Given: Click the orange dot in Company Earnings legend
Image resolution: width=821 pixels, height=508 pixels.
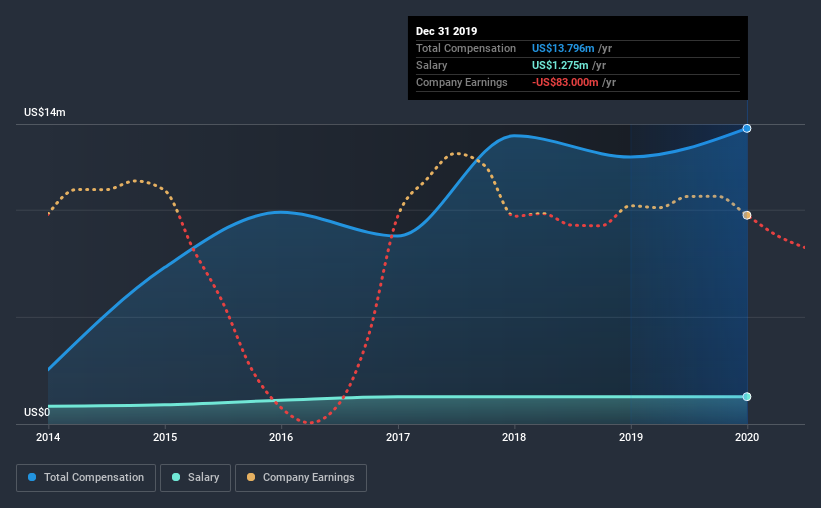Looking at the screenshot, I should (x=251, y=477).
